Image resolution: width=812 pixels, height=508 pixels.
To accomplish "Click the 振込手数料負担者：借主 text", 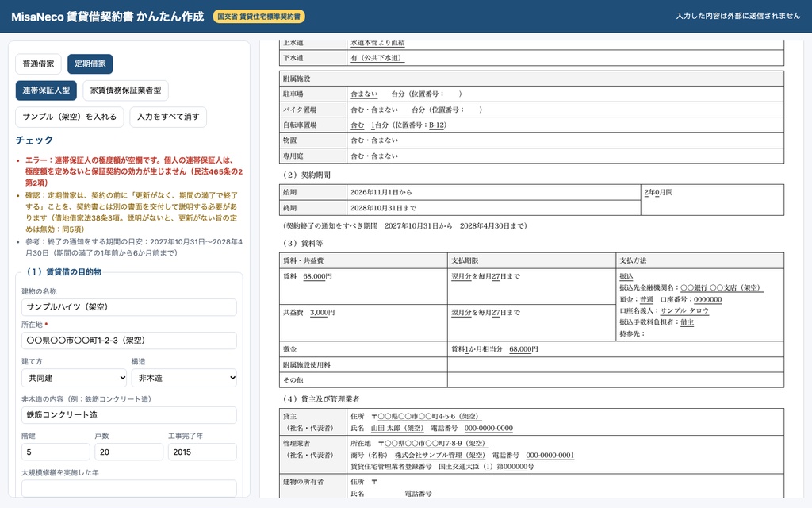I will coord(657,322).
